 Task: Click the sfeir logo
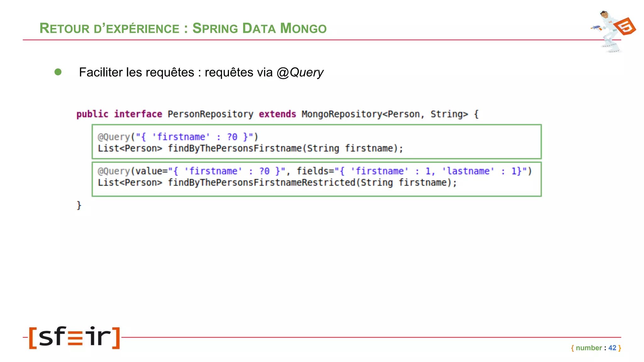75,337
